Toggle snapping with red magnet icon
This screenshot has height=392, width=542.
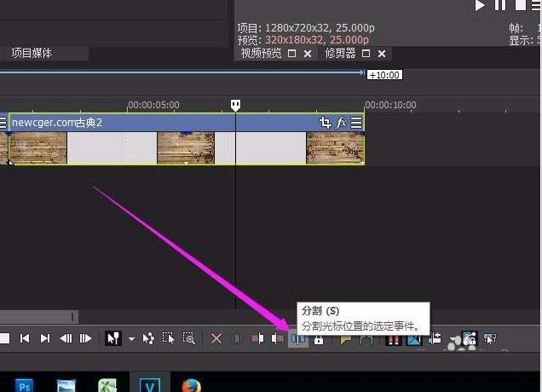tap(394, 339)
